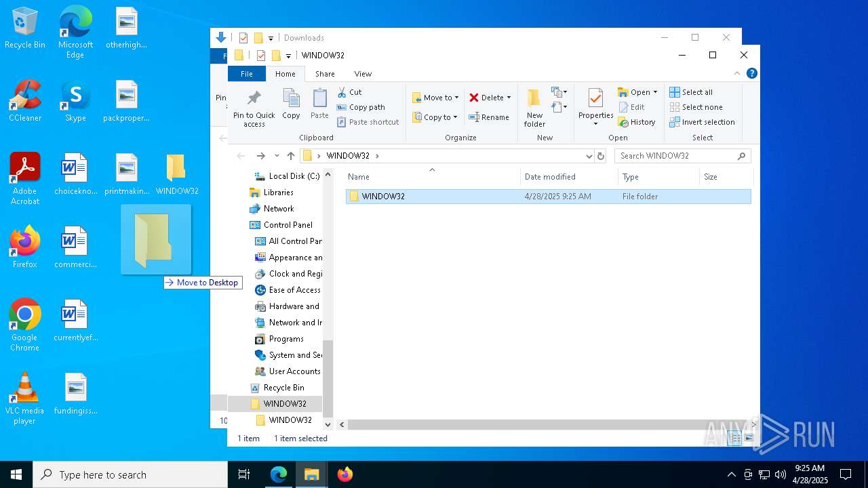868x488 pixels.
Task: Click Pin to Quick access icon
Action: pyautogui.click(x=254, y=108)
